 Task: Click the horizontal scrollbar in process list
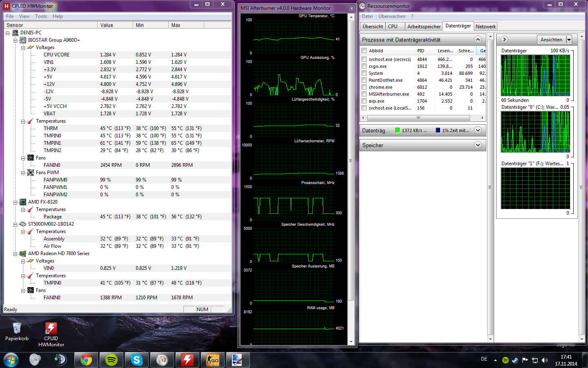(x=418, y=118)
